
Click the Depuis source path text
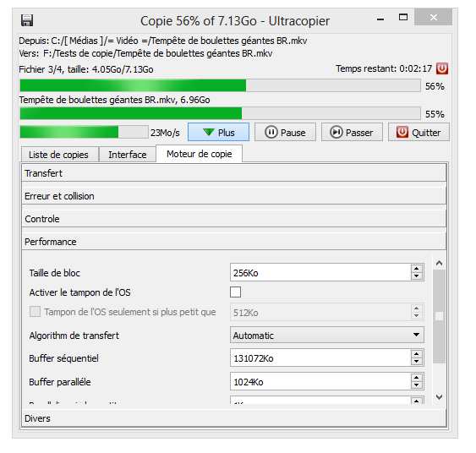click(x=163, y=41)
